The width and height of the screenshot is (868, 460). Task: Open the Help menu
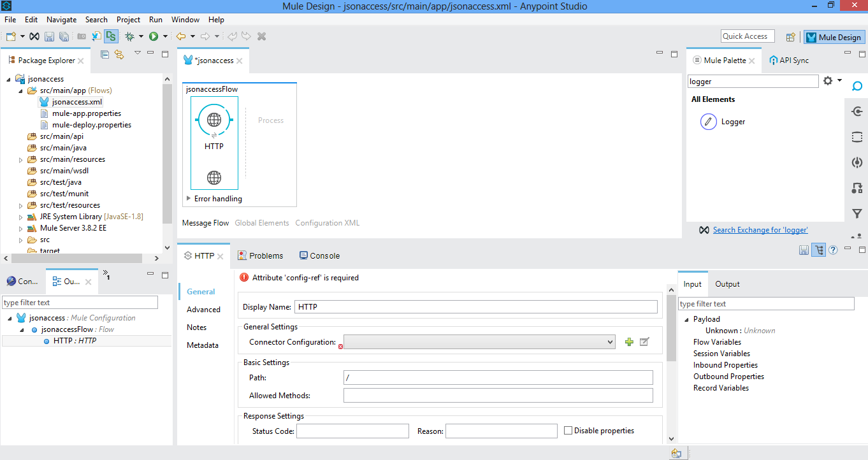click(x=217, y=20)
